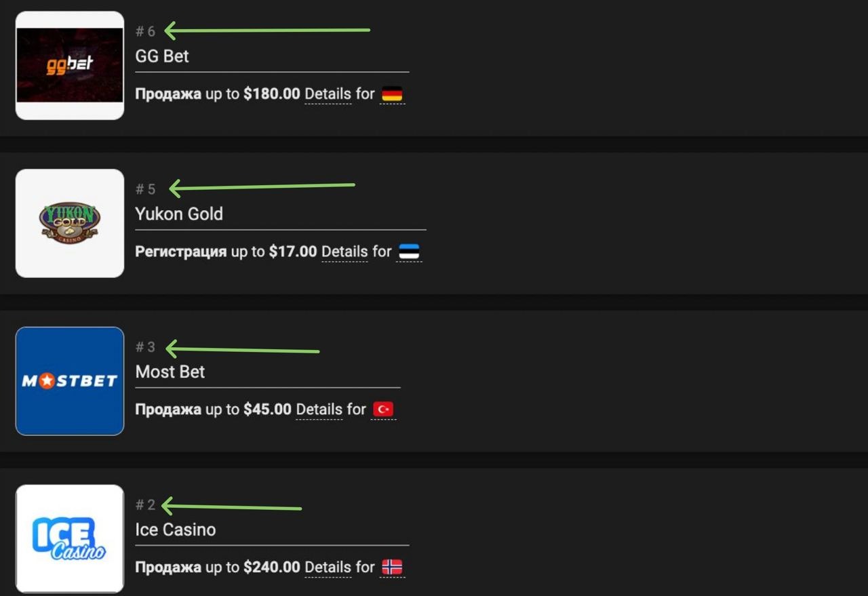Click the Yukon Gold title
868x596 pixels.
point(179,214)
